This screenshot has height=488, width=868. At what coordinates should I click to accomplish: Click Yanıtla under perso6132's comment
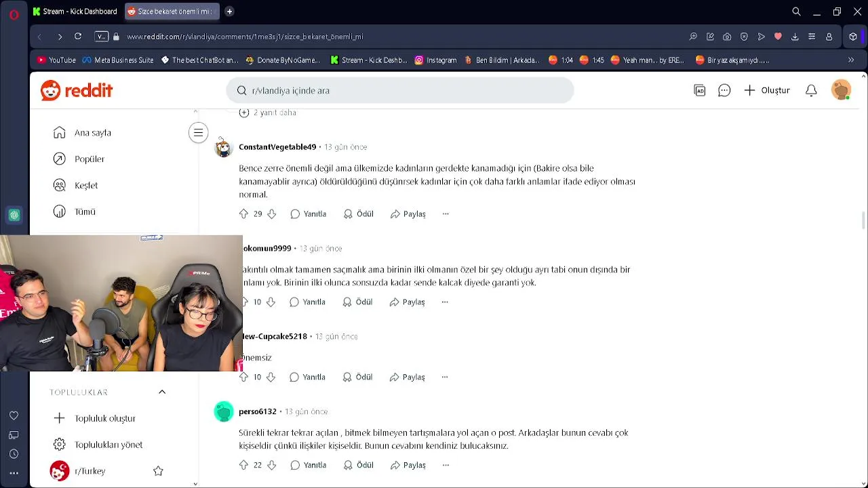309,465
